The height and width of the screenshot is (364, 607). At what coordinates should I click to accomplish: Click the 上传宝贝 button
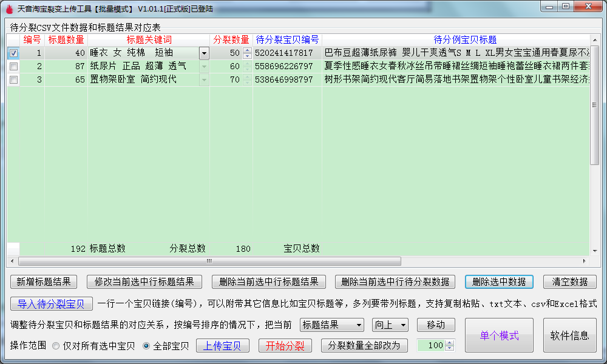pyautogui.click(x=222, y=346)
